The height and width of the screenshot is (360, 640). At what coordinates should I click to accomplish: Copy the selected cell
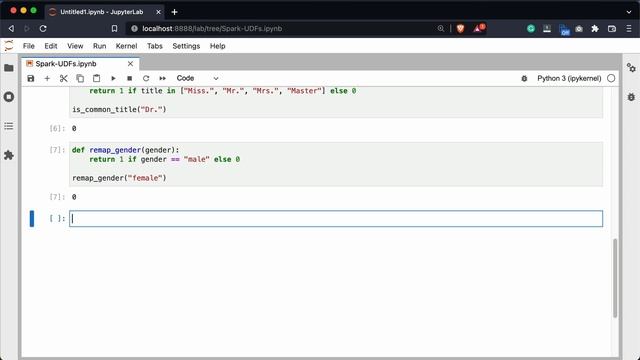(80, 78)
